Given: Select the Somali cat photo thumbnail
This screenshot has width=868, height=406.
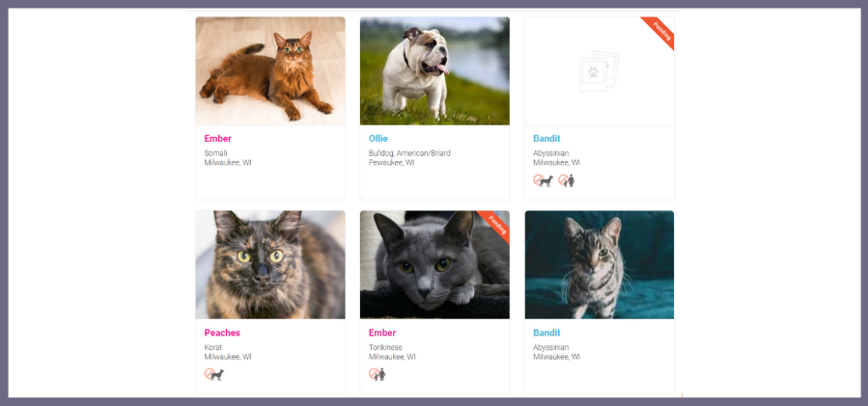Looking at the screenshot, I should (270, 70).
